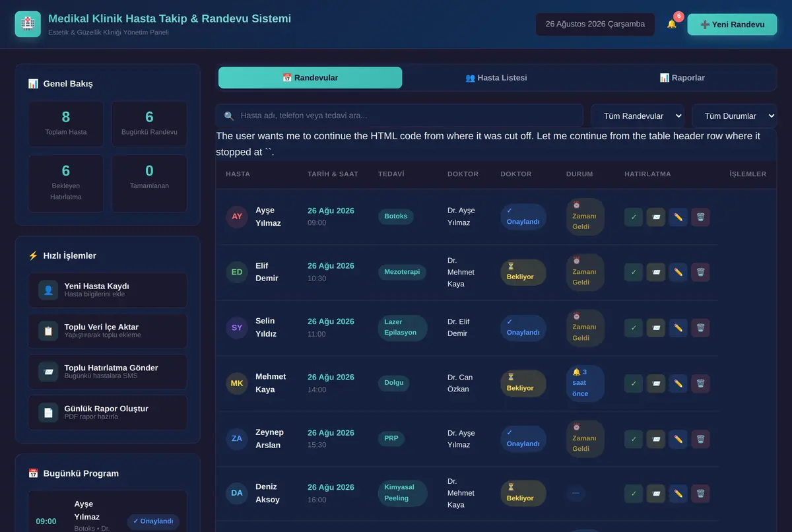Screen dimensions: 792x532
Task: Send reminder envelope in Selin Yıldız's row
Action: (656, 327)
